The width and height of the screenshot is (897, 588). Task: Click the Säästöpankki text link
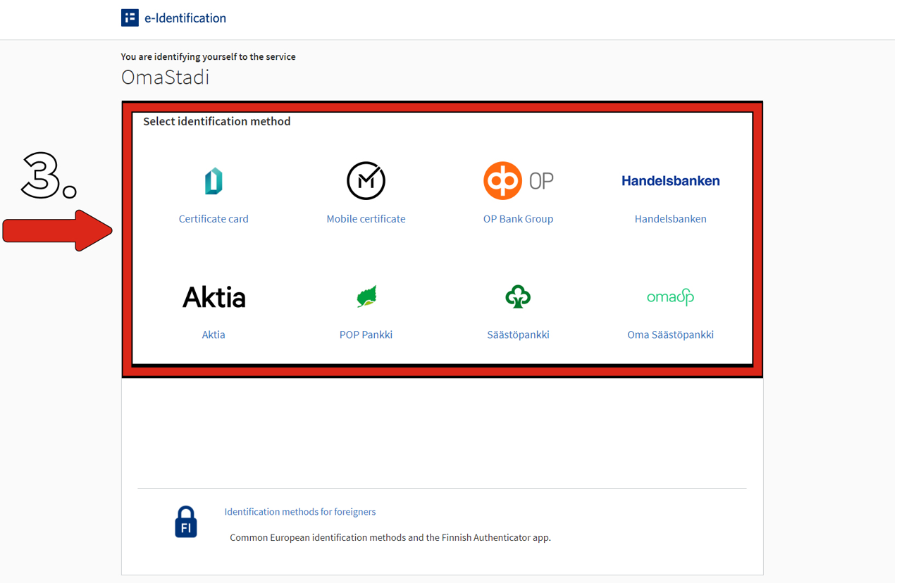(518, 334)
